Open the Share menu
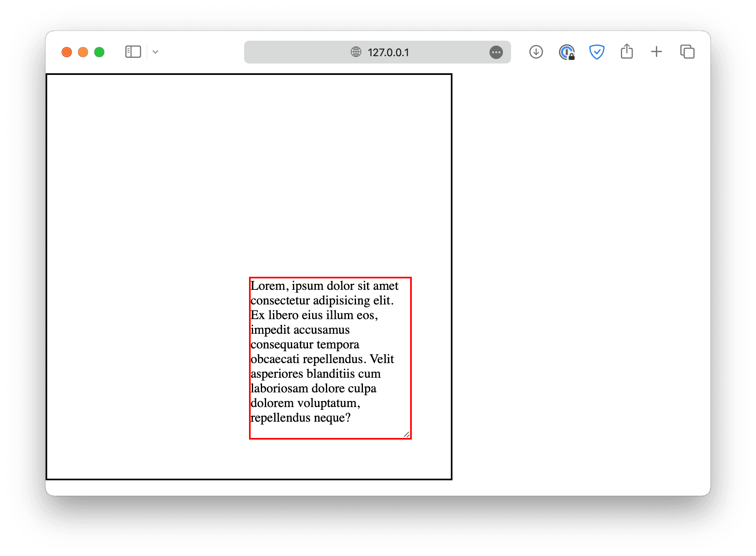Screen dimensions: 756x556 tap(627, 52)
